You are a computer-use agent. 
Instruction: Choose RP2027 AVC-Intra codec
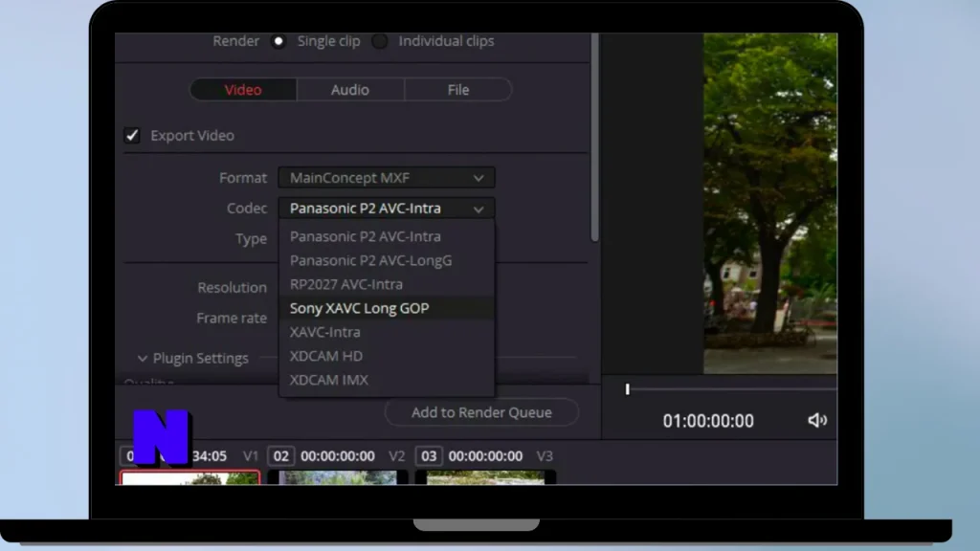click(387, 284)
